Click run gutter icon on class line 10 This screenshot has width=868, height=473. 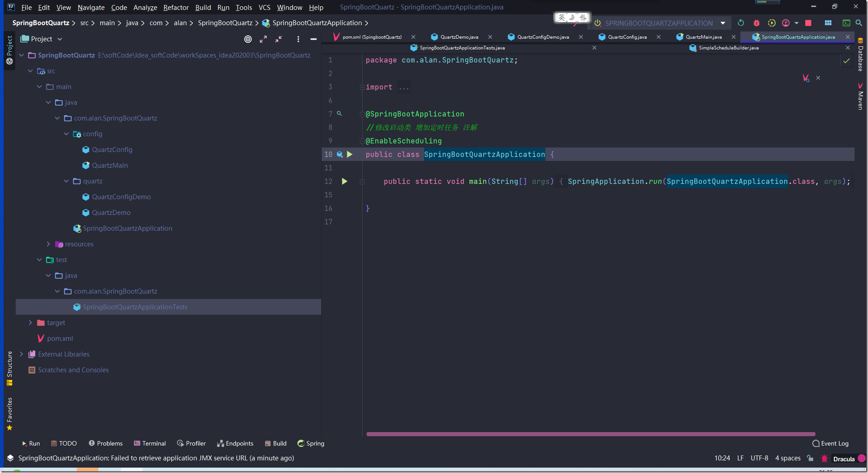point(350,154)
